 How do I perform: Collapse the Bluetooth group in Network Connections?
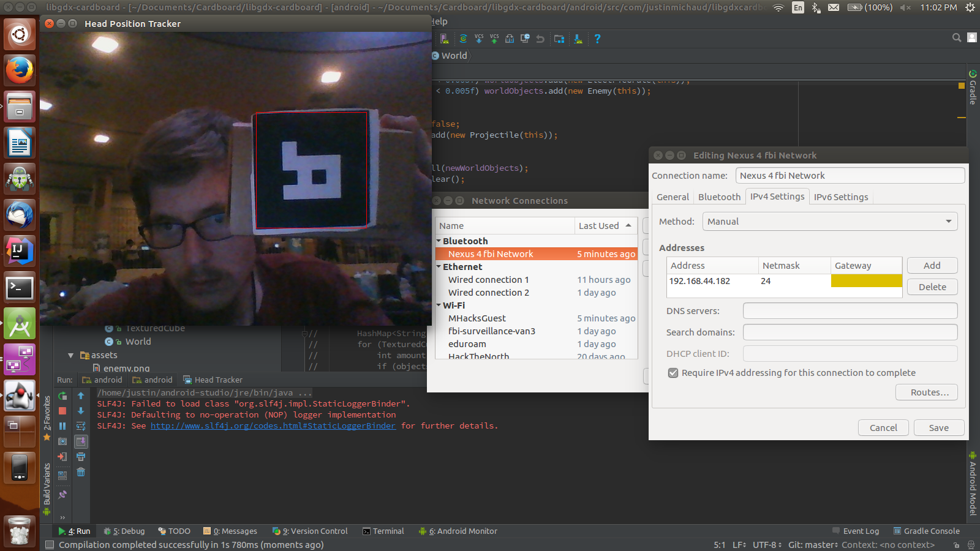[x=439, y=241]
